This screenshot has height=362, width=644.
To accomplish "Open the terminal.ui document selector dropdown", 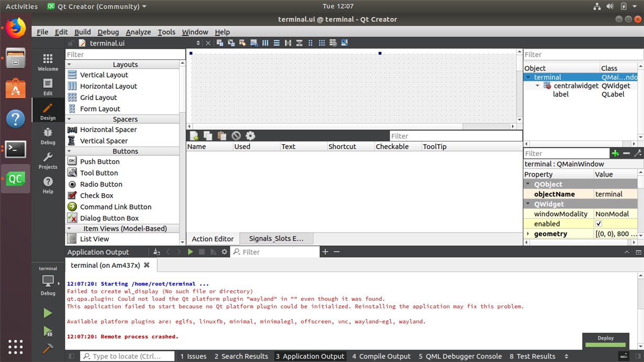I will [198, 43].
